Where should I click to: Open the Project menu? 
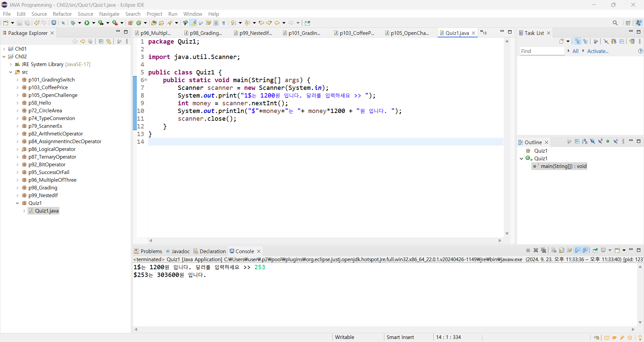(154, 14)
